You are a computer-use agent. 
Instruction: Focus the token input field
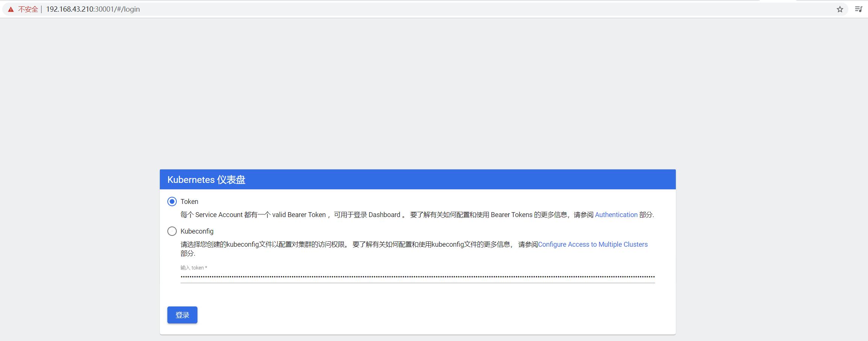(x=417, y=277)
